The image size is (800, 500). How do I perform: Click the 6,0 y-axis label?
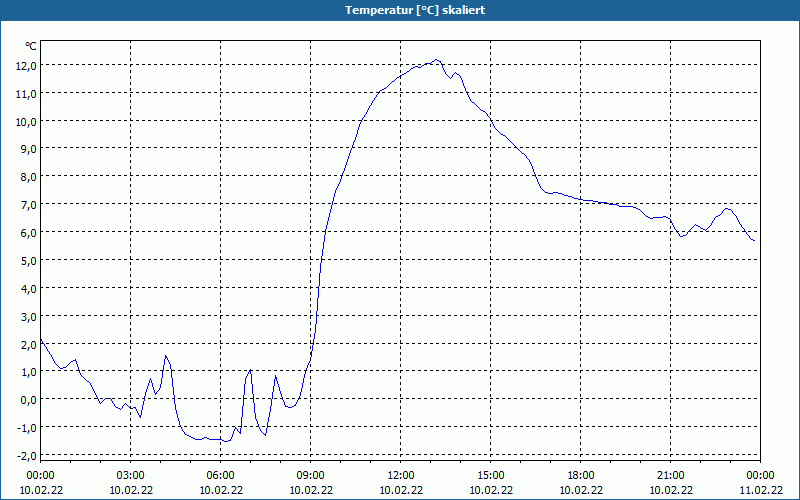pos(30,233)
